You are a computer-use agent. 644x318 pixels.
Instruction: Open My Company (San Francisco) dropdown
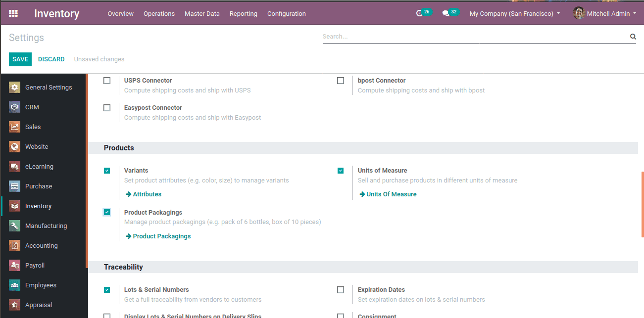[x=515, y=13]
